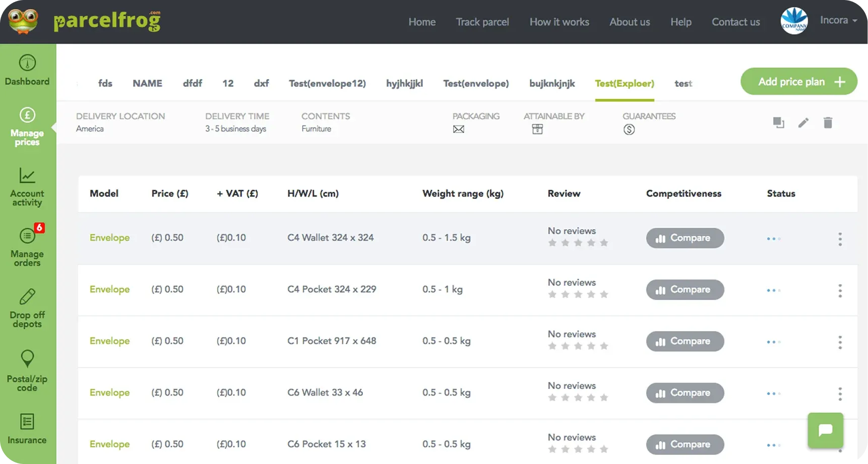Click star rating in C1 Pocket row
Screen dimensions: 868x464
click(x=578, y=346)
